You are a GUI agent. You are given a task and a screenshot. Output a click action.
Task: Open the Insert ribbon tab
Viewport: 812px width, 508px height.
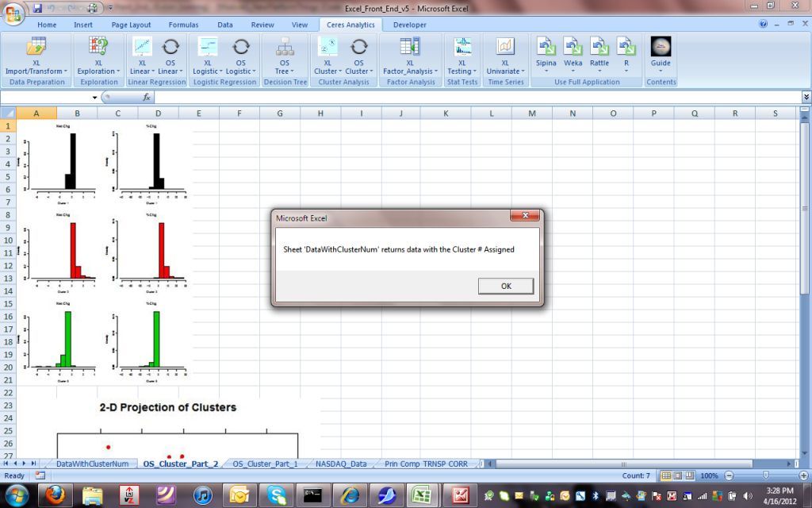pos(82,25)
